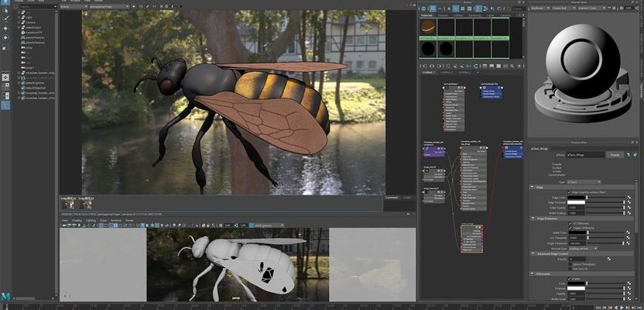Image resolution: width=644 pixels, height=310 pixels.
Task: Switch to the Textures tab in browser
Action: (x=444, y=15)
